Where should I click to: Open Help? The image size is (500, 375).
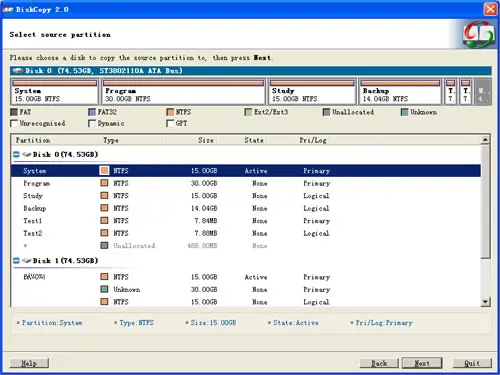click(29, 363)
